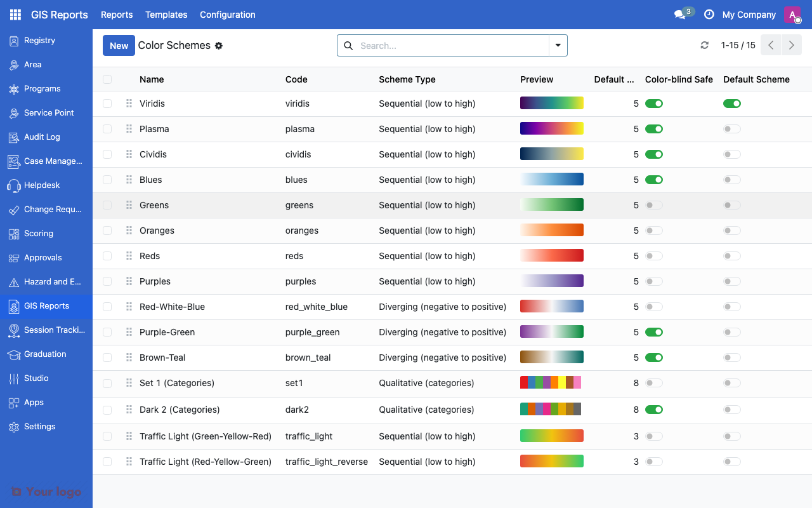Open the Programs sidebar icon
Screen dimensions: 812x508
pyautogui.click(x=14, y=89)
